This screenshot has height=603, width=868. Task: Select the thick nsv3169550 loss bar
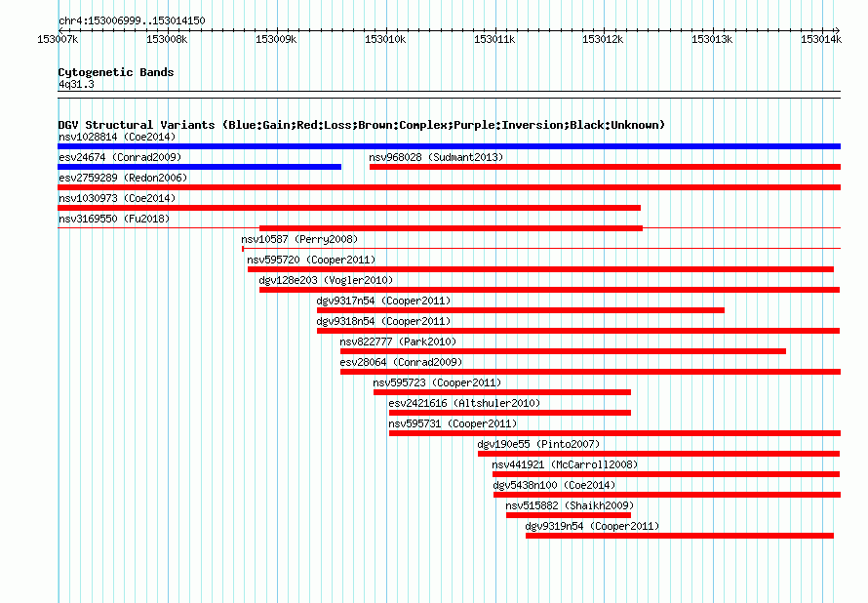452,228
